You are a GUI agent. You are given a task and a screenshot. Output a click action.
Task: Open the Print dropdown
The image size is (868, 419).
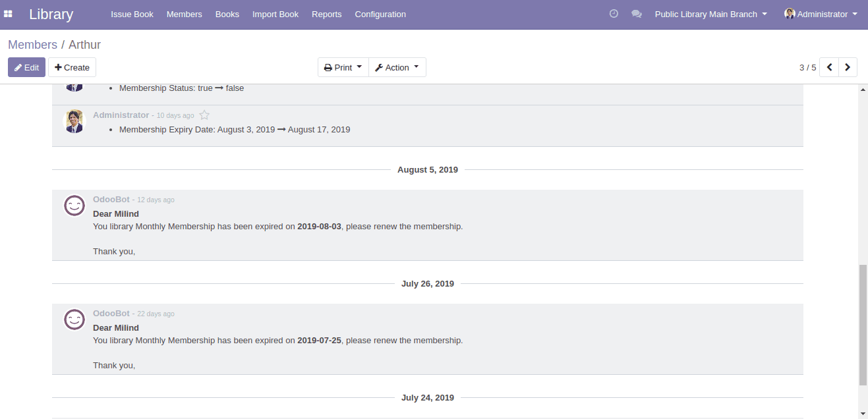(x=343, y=67)
